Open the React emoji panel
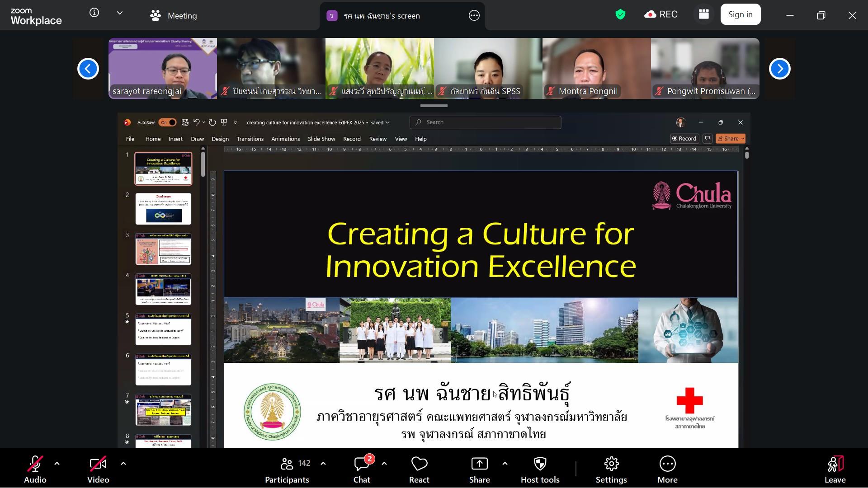868x488 pixels. pyautogui.click(x=419, y=470)
